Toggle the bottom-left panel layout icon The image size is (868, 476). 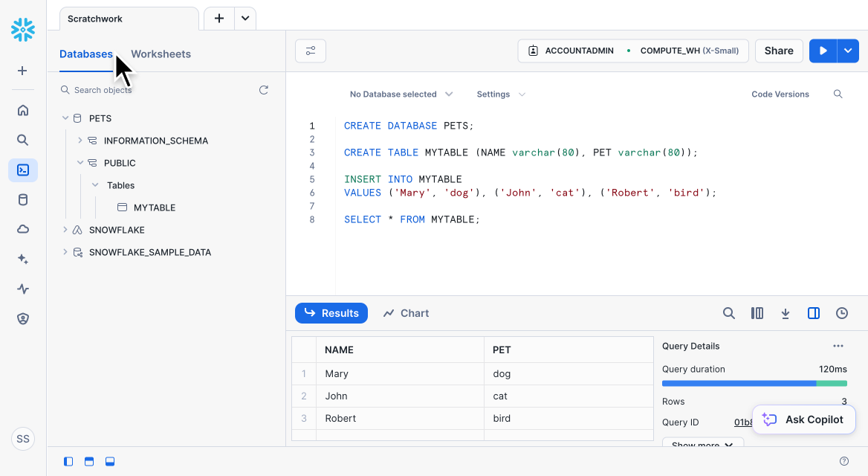pyautogui.click(x=68, y=461)
